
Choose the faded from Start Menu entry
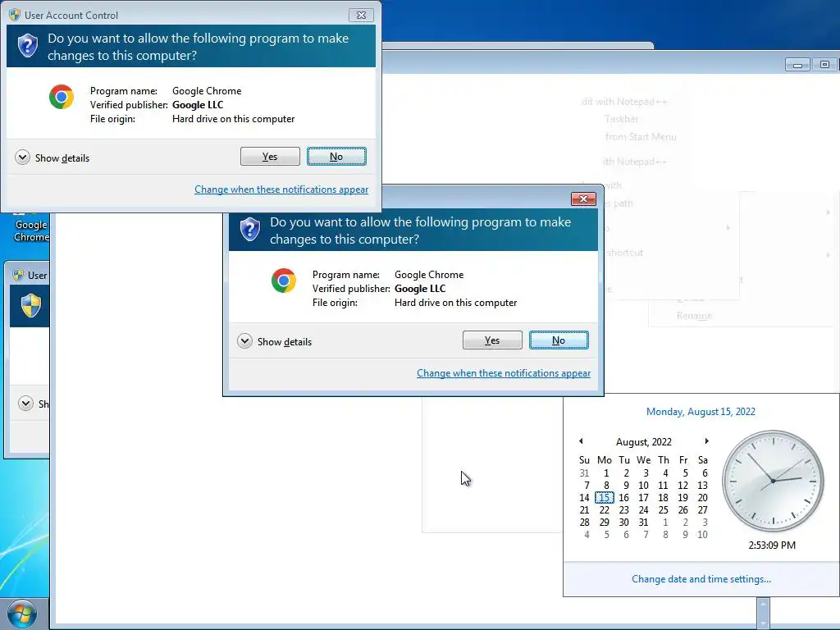[x=641, y=137]
